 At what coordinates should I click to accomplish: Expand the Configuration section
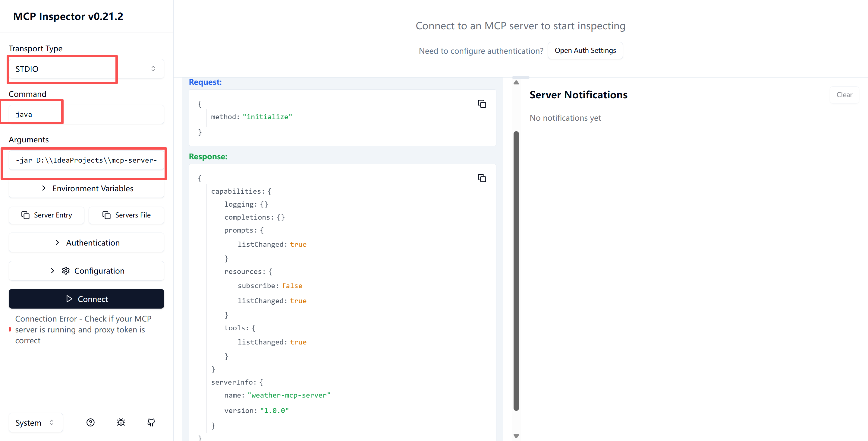[x=86, y=271]
